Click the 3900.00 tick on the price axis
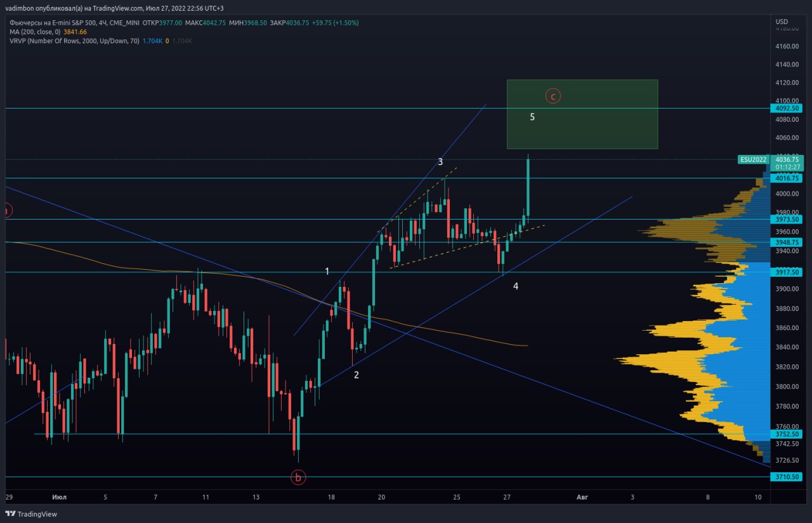 787,289
